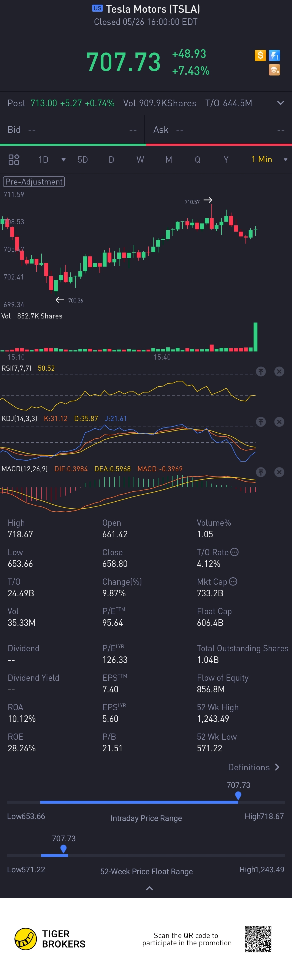Tap the Float Cap 606.4B value
The width and height of the screenshot is (292, 980).
(x=210, y=622)
